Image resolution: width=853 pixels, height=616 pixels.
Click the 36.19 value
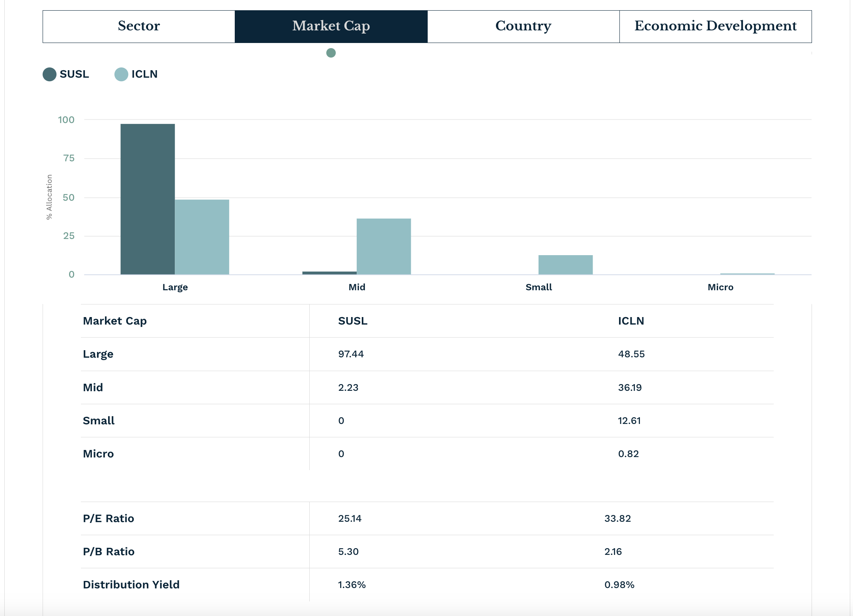point(630,387)
